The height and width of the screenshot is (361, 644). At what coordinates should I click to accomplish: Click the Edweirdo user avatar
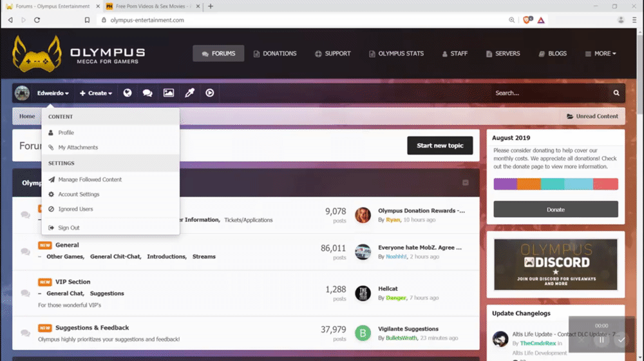[x=22, y=93]
